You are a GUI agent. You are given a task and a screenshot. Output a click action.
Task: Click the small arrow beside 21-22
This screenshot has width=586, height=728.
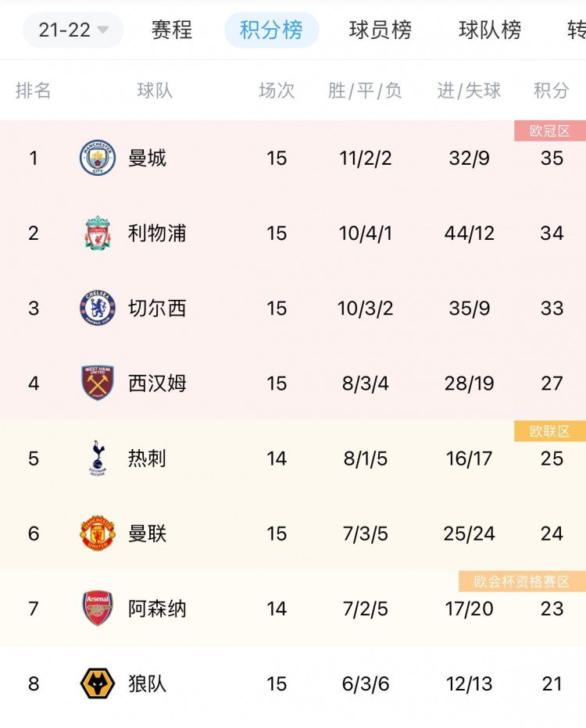pos(103,30)
